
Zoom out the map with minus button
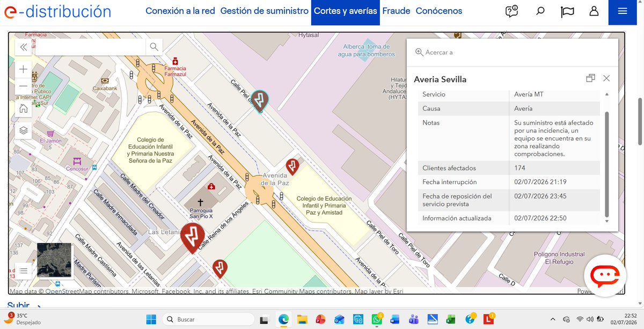click(23, 86)
